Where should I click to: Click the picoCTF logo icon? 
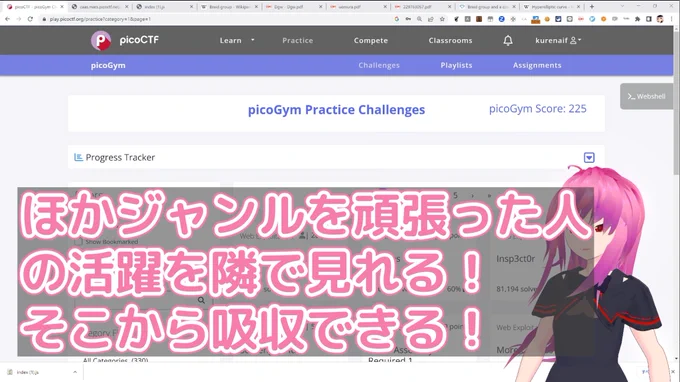point(101,40)
